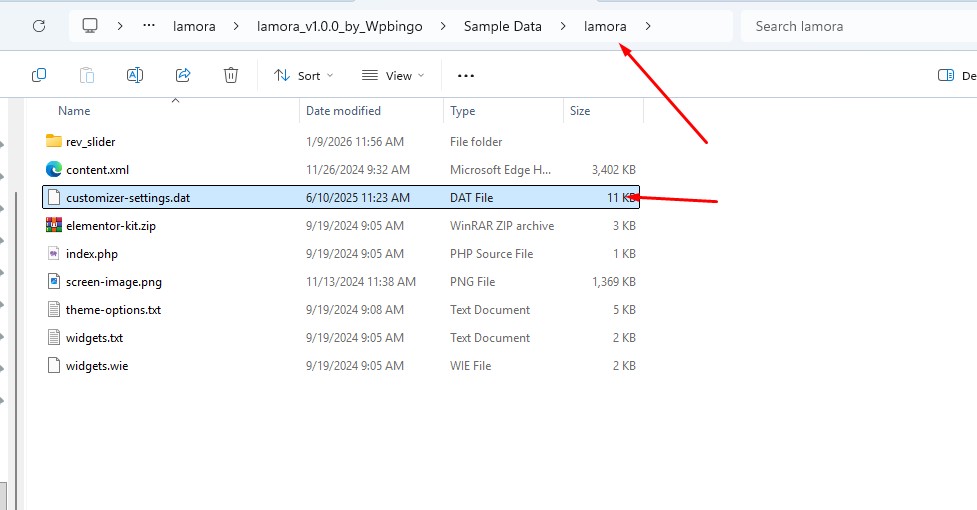Go to Sample Data breadcrumb folder
The image size is (977, 510).
point(502,26)
